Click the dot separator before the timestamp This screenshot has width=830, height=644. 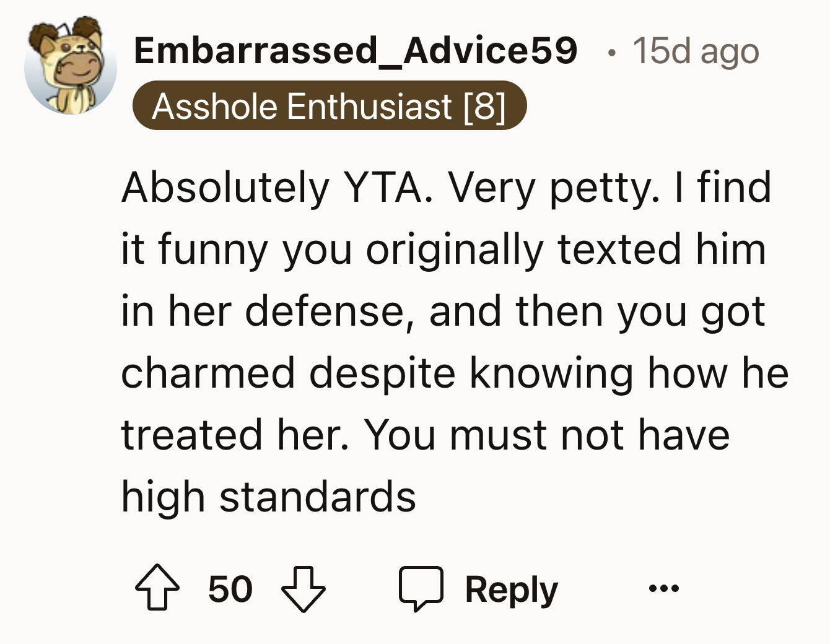[x=611, y=52]
